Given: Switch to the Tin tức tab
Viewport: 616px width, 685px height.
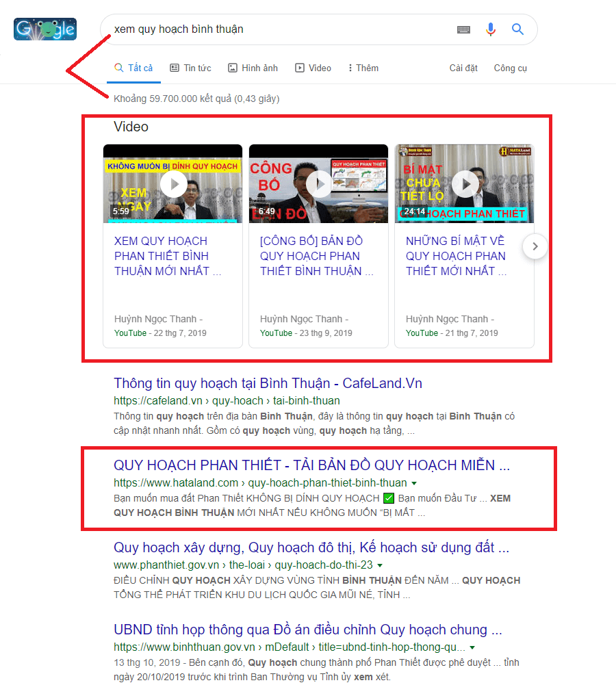Looking at the screenshot, I should (x=190, y=68).
